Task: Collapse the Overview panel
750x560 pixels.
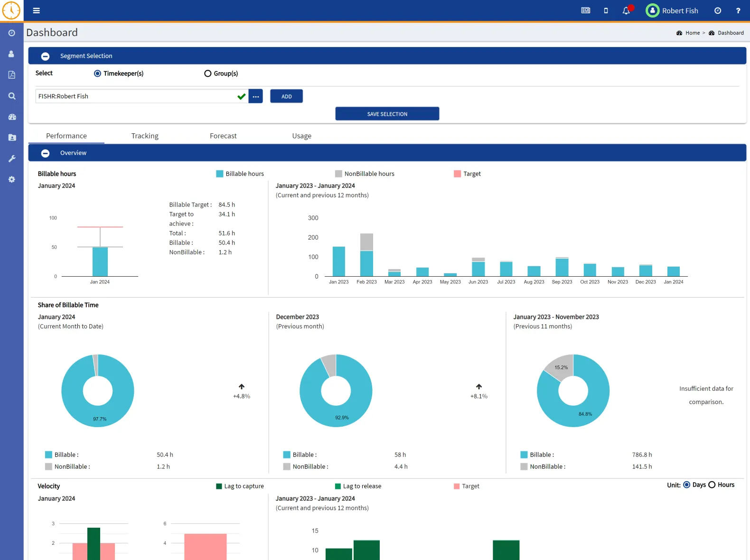Action: pyautogui.click(x=45, y=153)
